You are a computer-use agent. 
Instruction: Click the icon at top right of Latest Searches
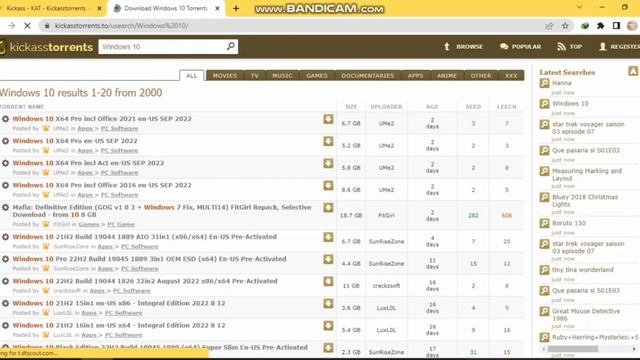pos(633,71)
